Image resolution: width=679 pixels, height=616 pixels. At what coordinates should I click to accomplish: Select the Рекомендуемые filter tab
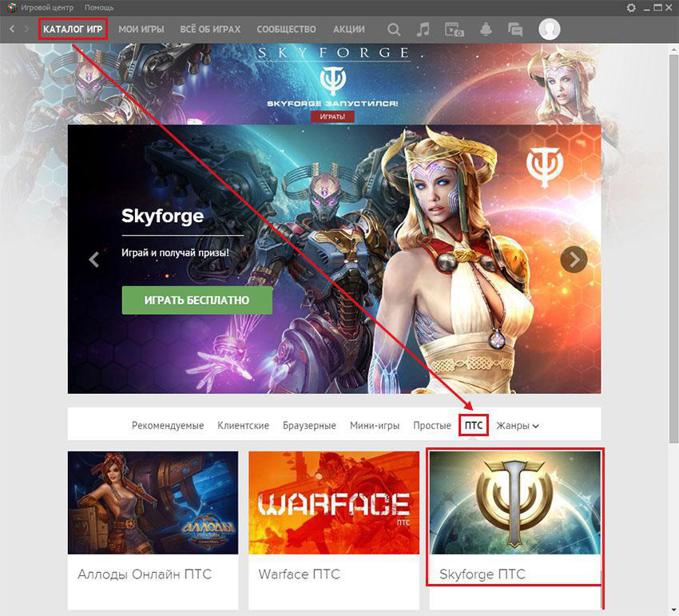pos(168,425)
